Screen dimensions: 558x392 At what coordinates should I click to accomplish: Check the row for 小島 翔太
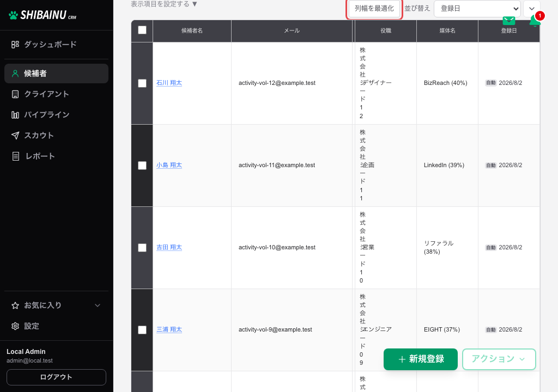142,166
